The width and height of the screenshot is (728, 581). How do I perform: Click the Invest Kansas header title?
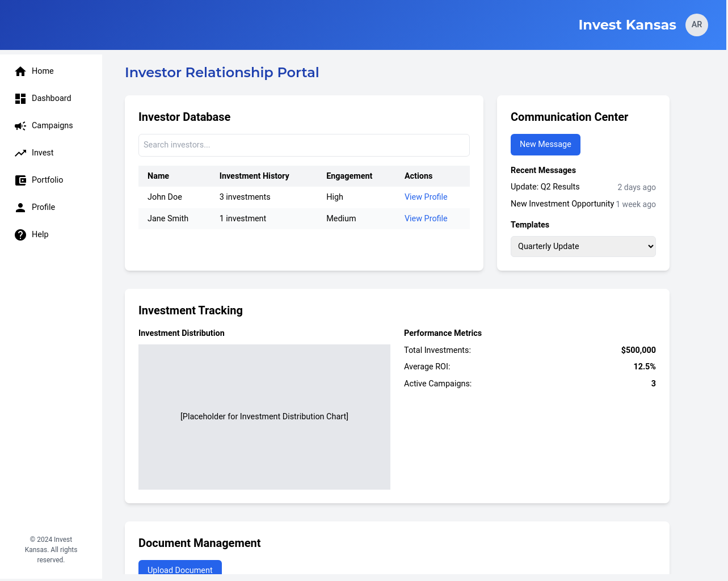[627, 25]
